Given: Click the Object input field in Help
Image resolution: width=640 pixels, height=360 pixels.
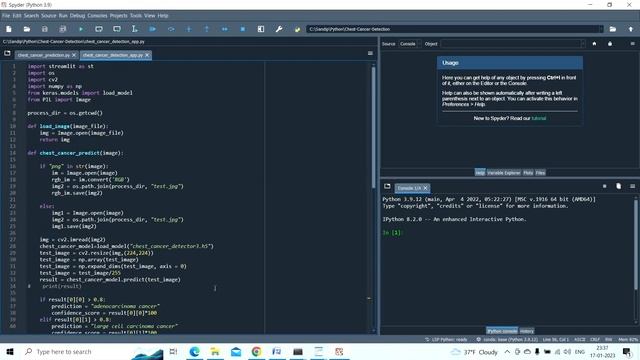Looking at the screenshot, I should pyautogui.click(x=513, y=44).
